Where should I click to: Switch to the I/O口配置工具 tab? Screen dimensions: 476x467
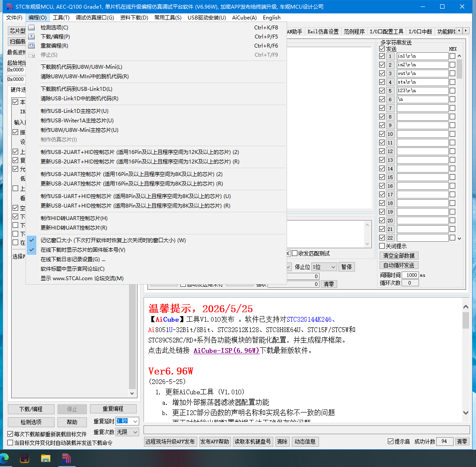(x=387, y=32)
